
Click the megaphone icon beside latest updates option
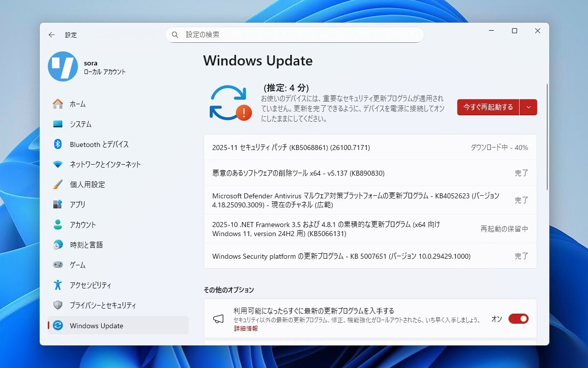point(218,319)
